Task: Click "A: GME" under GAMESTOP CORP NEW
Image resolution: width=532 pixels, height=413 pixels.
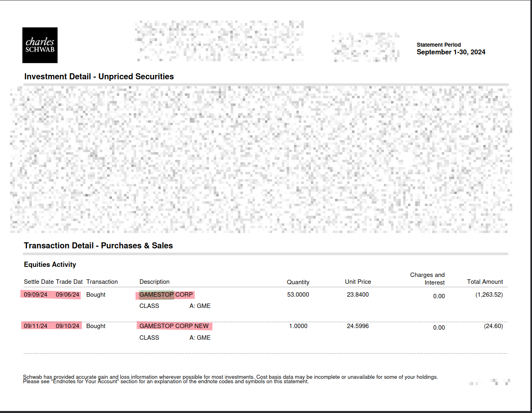Action: [x=200, y=338]
